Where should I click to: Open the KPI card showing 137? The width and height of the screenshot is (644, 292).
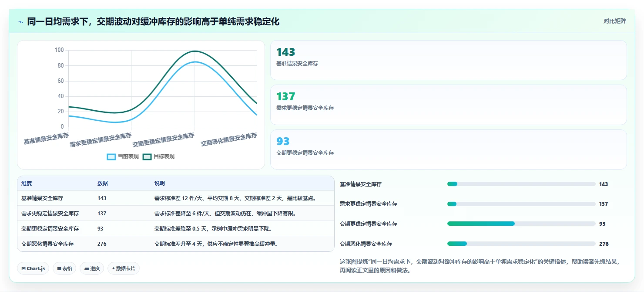449,105
